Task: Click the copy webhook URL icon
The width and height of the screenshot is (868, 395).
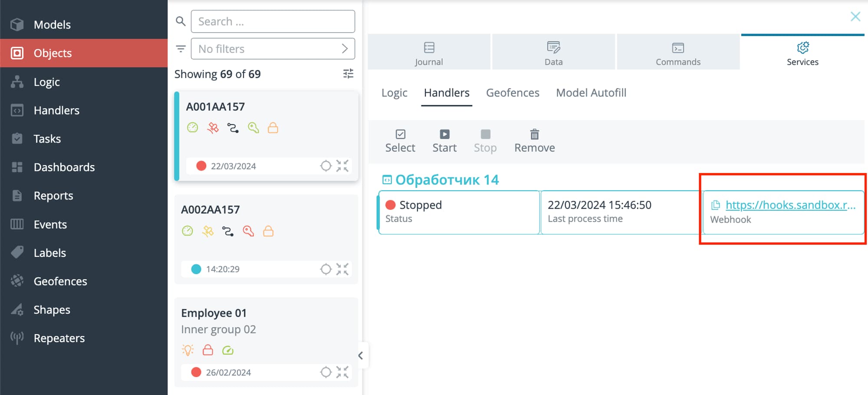Action: [x=716, y=205]
